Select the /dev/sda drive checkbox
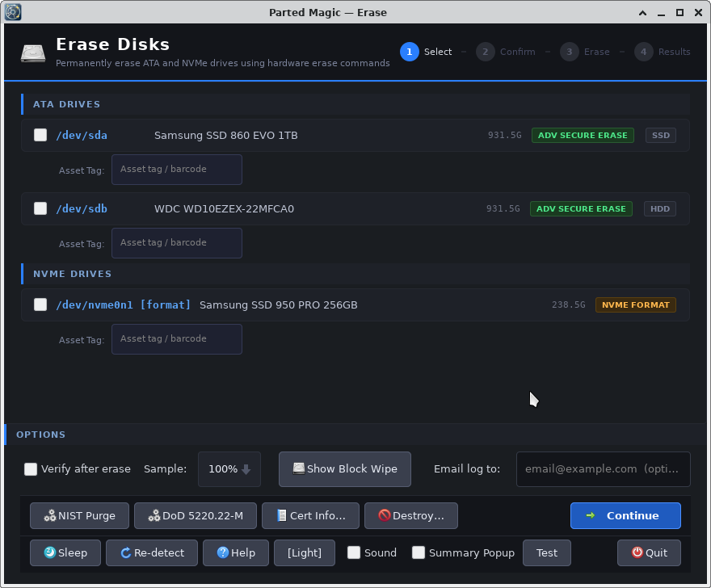Image resolution: width=711 pixels, height=588 pixels. [x=40, y=135]
